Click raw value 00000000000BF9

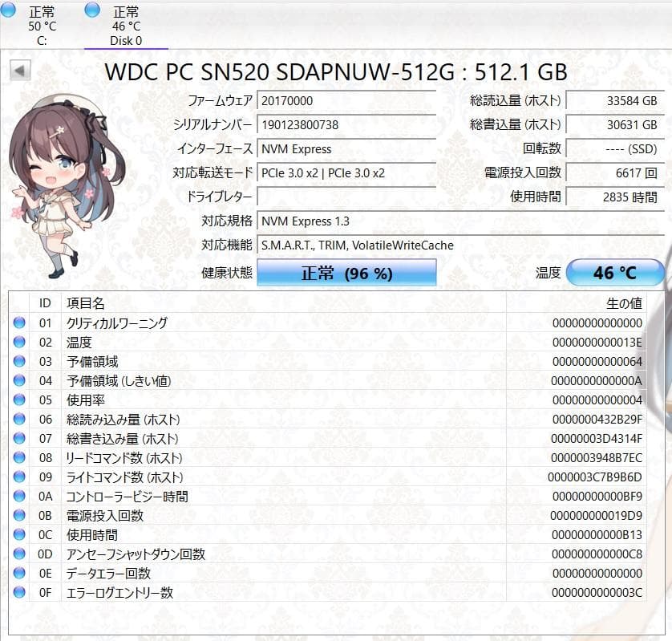pyautogui.click(x=597, y=497)
